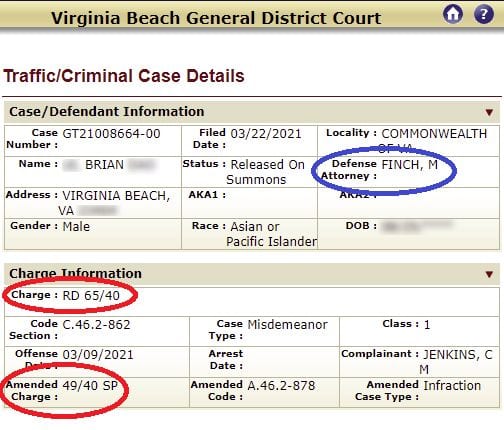Select amended code A.46.2-878

pyautogui.click(x=281, y=385)
